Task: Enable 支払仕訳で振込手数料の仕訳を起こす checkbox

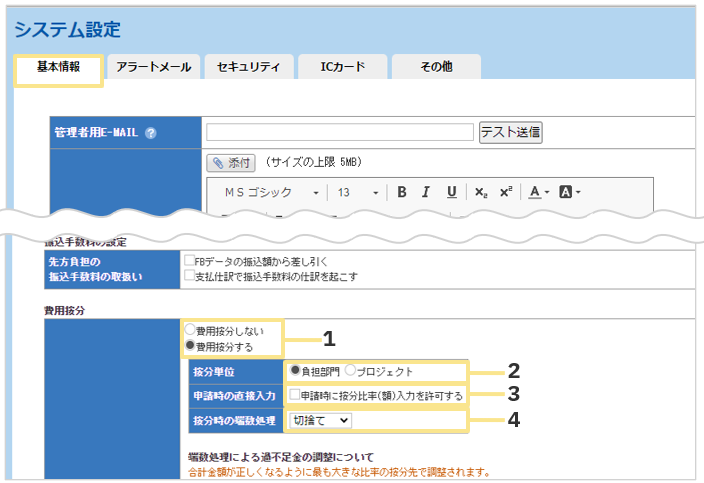Action: 188,275
